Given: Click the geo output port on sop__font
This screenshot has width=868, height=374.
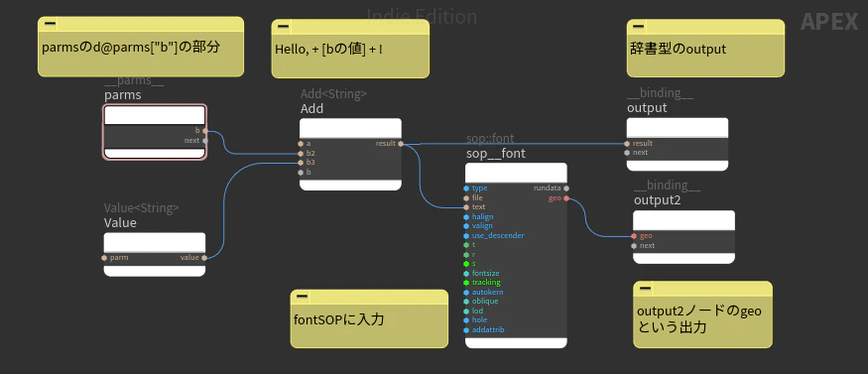Looking at the screenshot, I should tap(565, 198).
